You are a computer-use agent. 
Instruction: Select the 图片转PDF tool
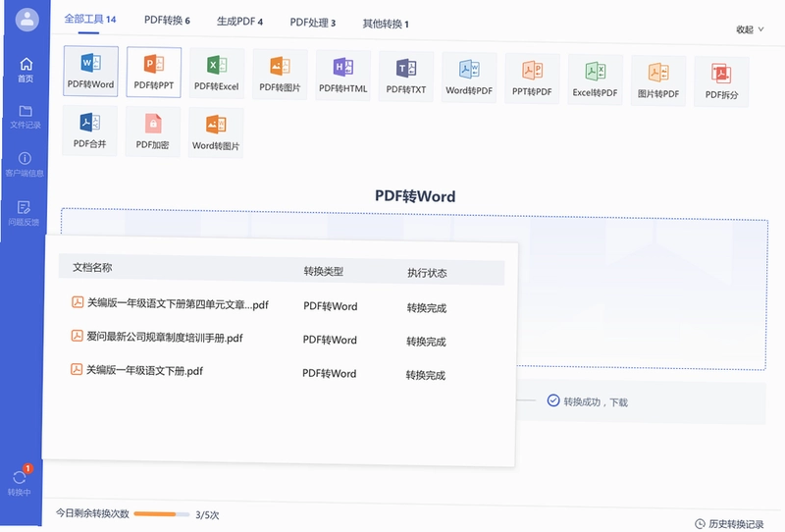pos(658,81)
